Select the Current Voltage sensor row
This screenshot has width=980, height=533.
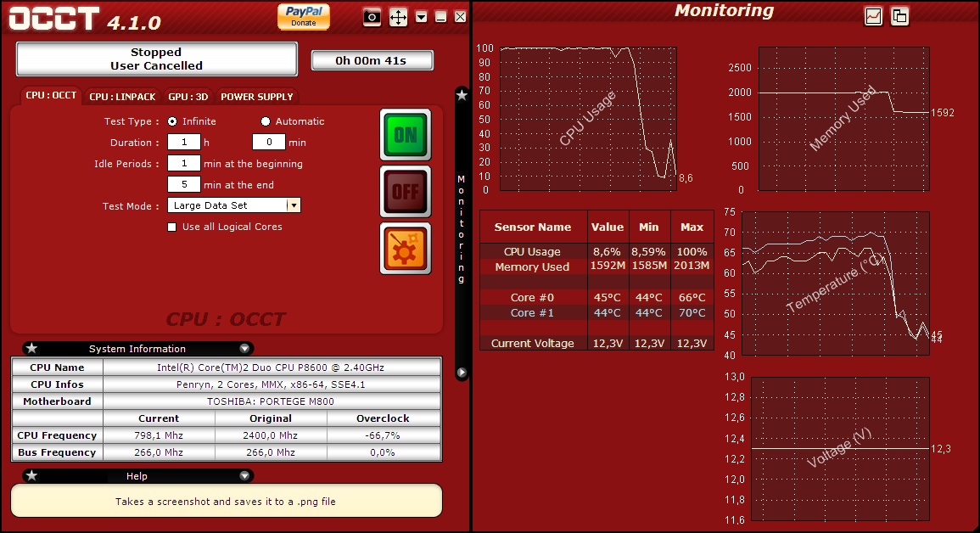596,343
